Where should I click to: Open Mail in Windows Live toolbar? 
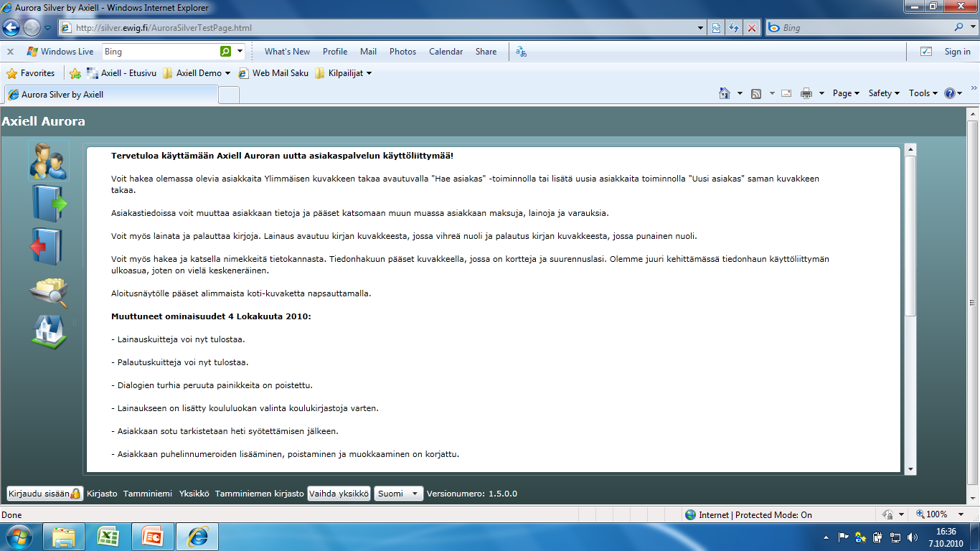pos(369,52)
